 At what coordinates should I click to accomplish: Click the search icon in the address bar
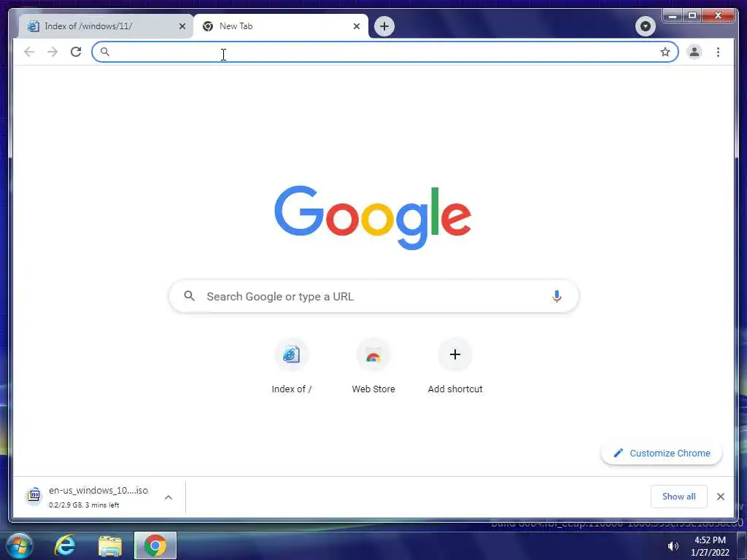click(x=105, y=52)
